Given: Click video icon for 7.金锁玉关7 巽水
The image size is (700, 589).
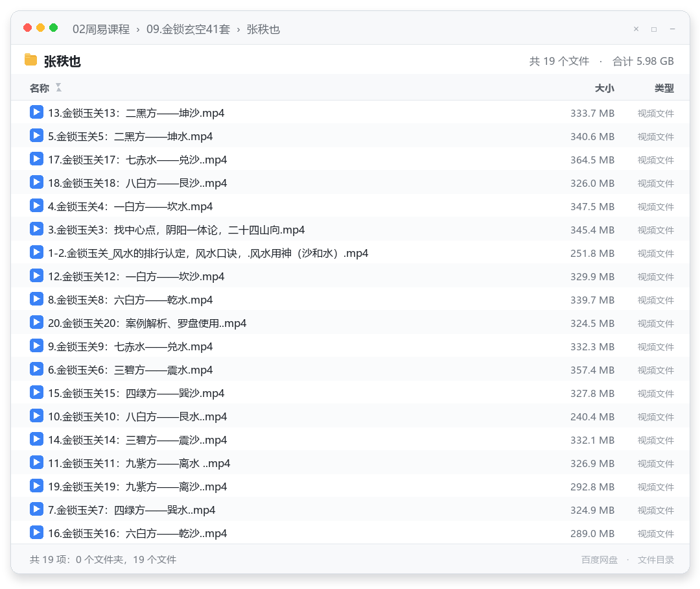Looking at the screenshot, I should (x=36, y=509).
